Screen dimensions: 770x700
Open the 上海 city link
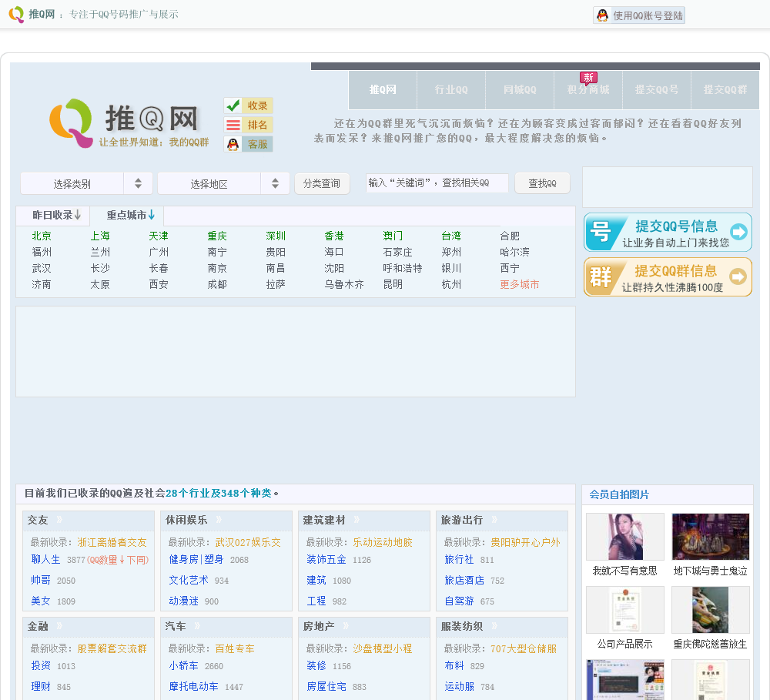pos(99,236)
